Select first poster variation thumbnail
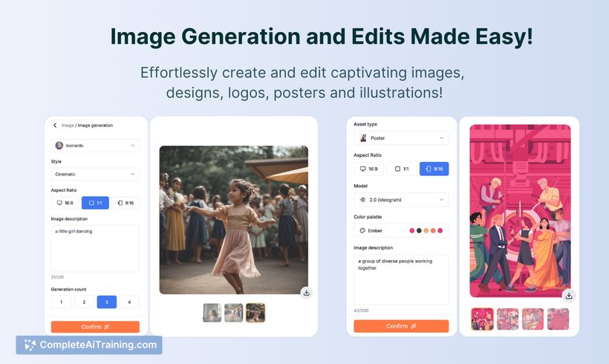The image size is (609, 364). click(483, 319)
